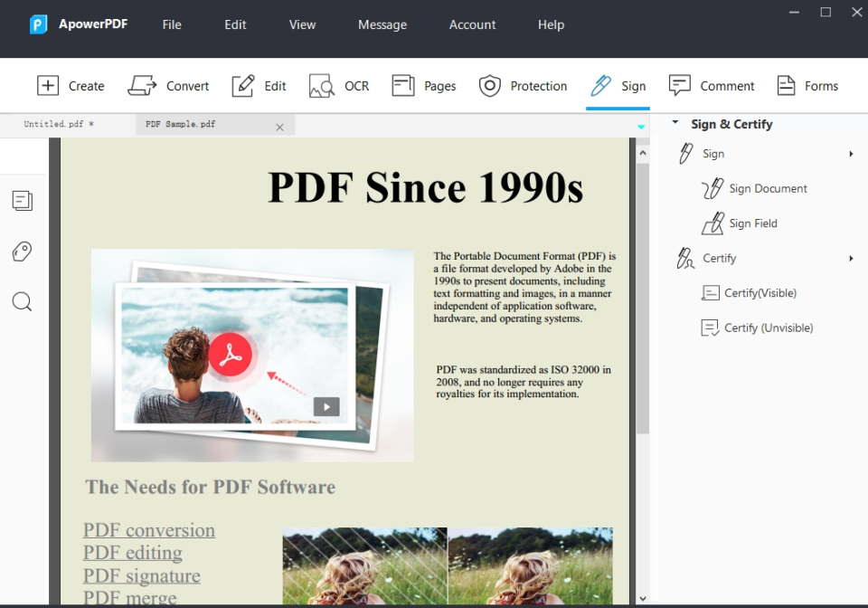
Task: Open the bookmarks panel in the sidebar
Action: [x=22, y=251]
